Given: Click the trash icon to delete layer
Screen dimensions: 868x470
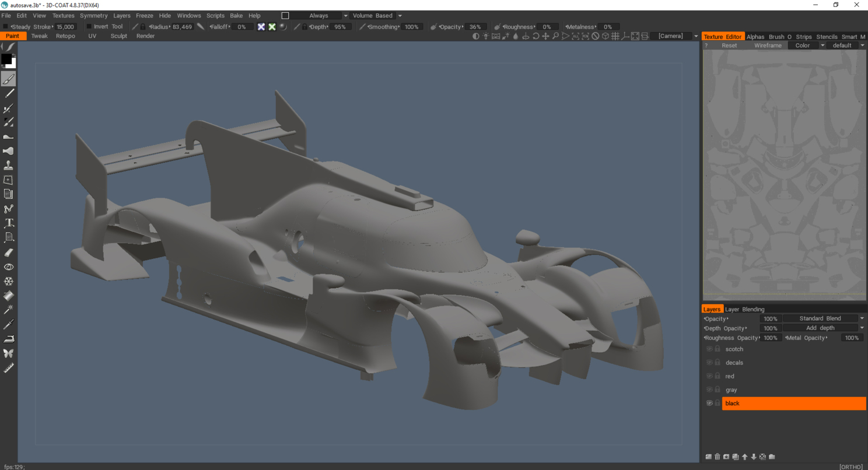Looking at the screenshot, I should coord(717,457).
